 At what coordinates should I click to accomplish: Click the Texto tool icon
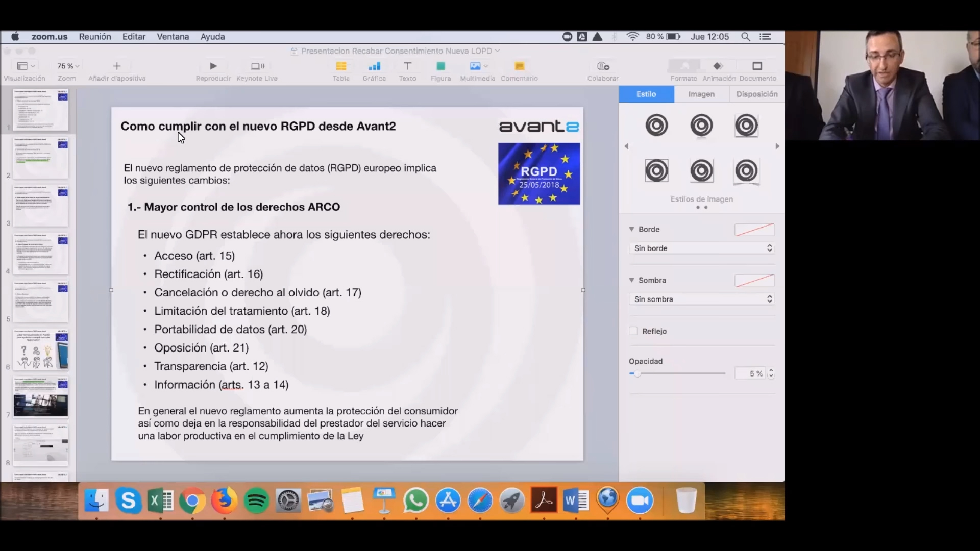pyautogui.click(x=407, y=66)
